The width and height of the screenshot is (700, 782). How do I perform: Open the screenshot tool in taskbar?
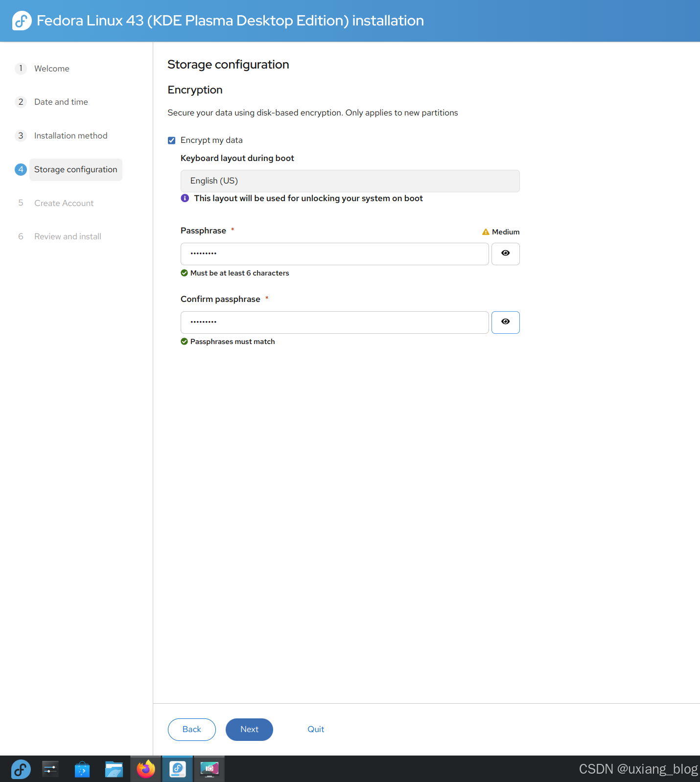(x=210, y=769)
